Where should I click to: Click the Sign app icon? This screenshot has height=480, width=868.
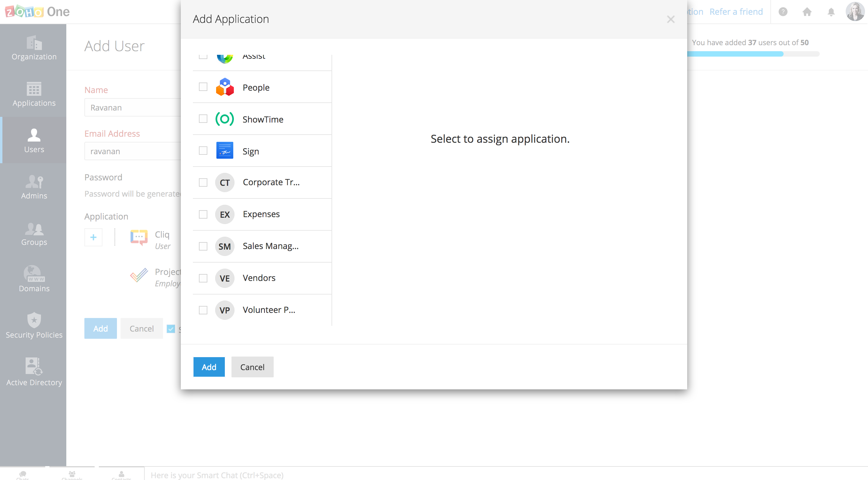tap(225, 151)
